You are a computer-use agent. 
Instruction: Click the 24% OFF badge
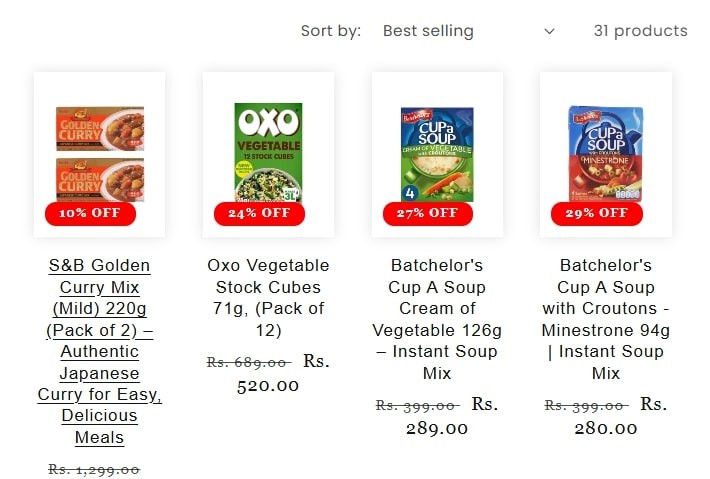point(259,213)
